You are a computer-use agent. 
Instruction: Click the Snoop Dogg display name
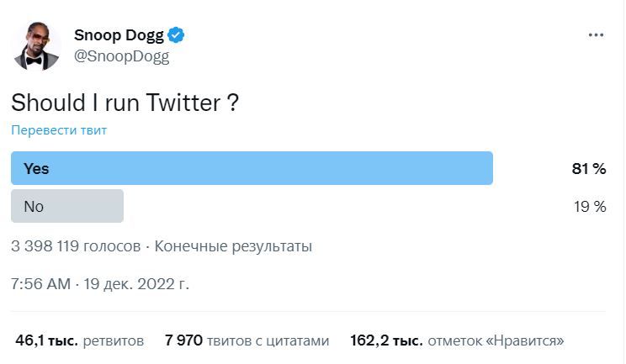(119, 35)
